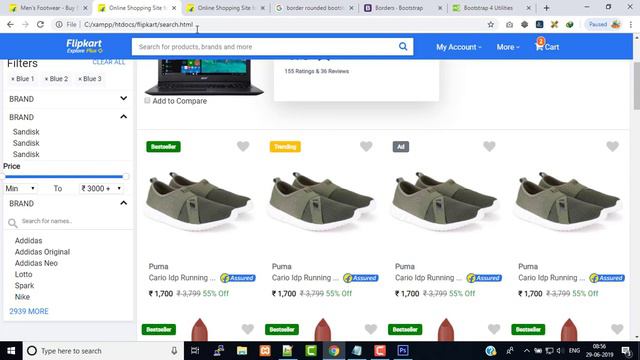Switch to Borders - Bootstrap tab
This screenshot has height=360, width=640.
click(403, 8)
